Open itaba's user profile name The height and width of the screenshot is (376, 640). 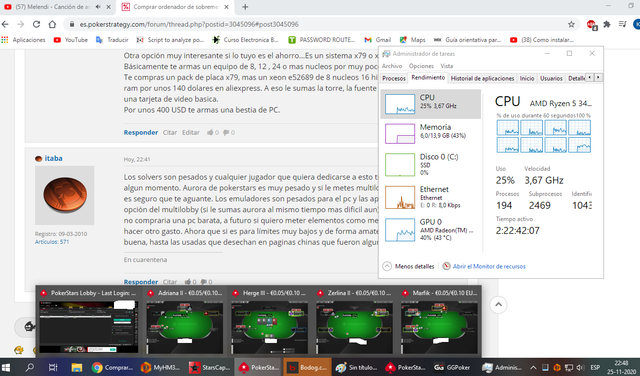pyautogui.click(x=53, y=158)
